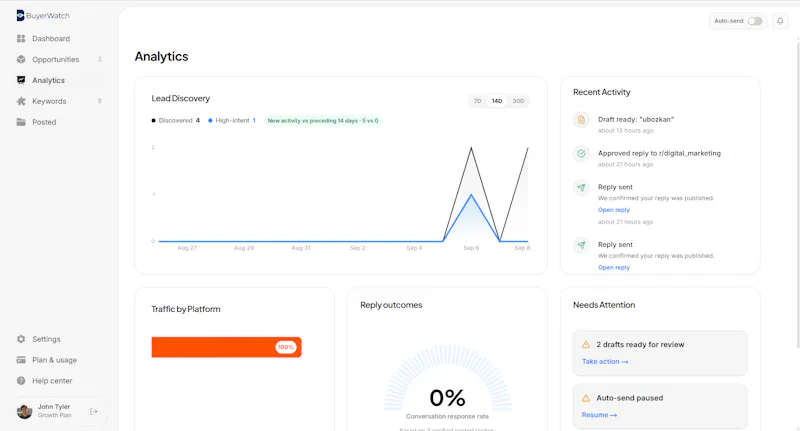Click the Aug 27 axis label
Image resolution: width=800 pixels, height=431 pixels.
coord(187,248)
